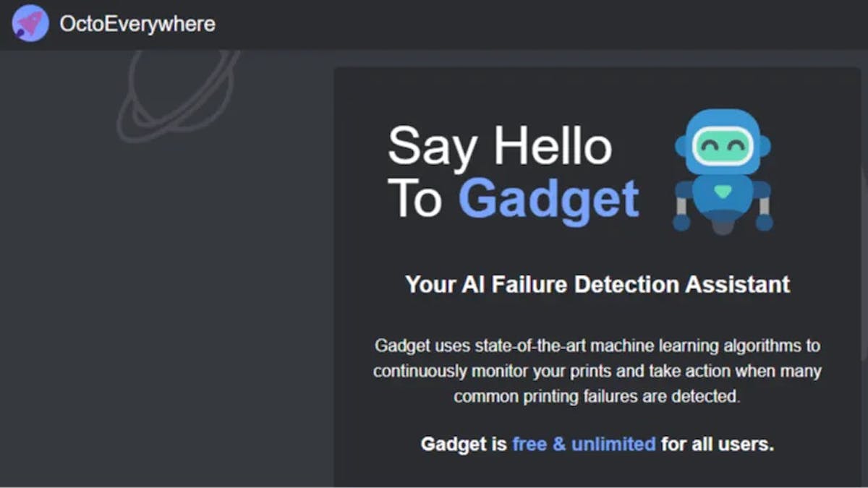Click the green emblem on robot's chest
The width and height of the screenshot is (868, 488).
tap(722, 192)
